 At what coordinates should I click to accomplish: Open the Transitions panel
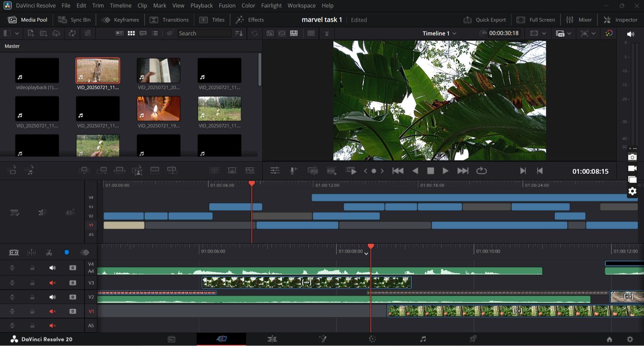169,20
